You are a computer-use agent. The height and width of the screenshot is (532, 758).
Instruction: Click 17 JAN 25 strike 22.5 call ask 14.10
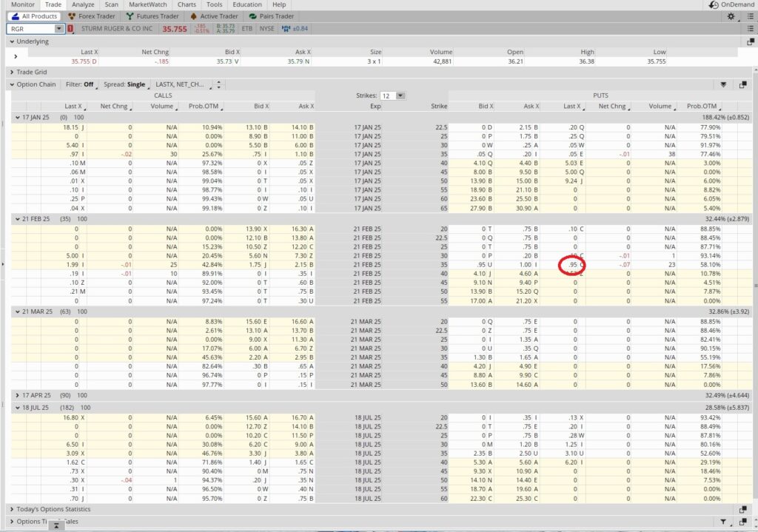pyautogui.click(x=299, y=127)
